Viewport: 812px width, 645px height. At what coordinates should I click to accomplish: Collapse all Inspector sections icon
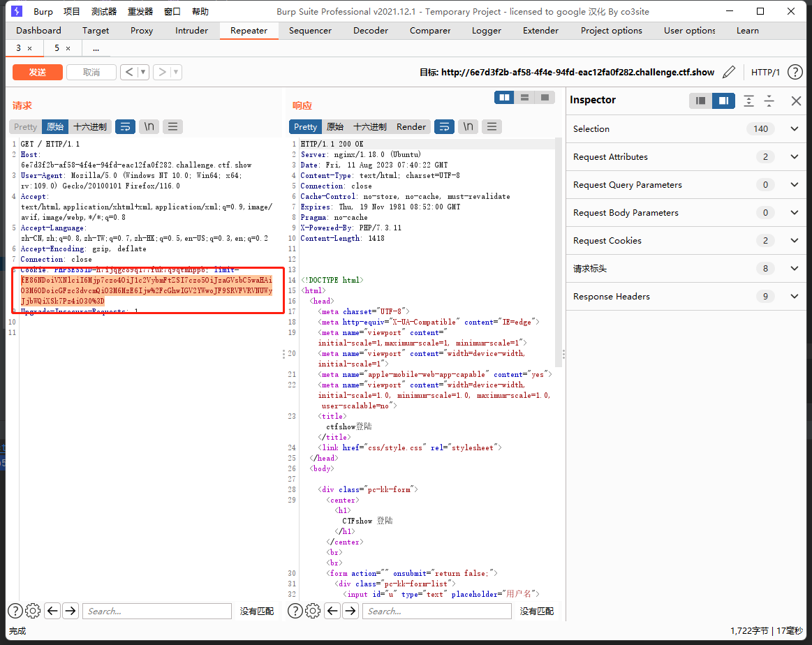pyautogui.click(x=769, y=101)
